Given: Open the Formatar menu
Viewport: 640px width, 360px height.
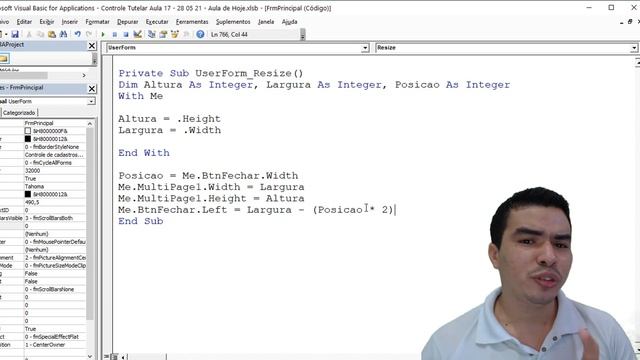Looking at the screenshot, I should 97,22.
